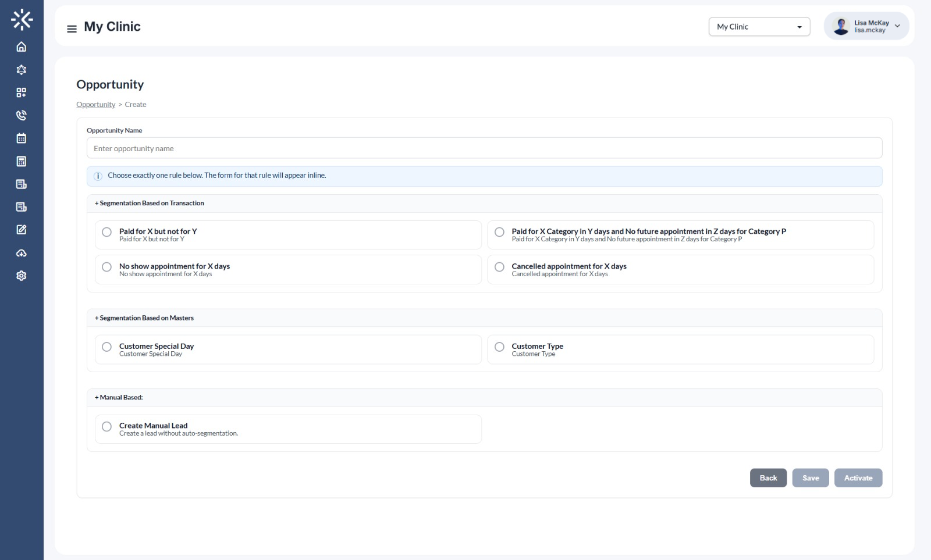Select the Customer Type segmentation rule
931x560 pixels.
pos(499,347)
